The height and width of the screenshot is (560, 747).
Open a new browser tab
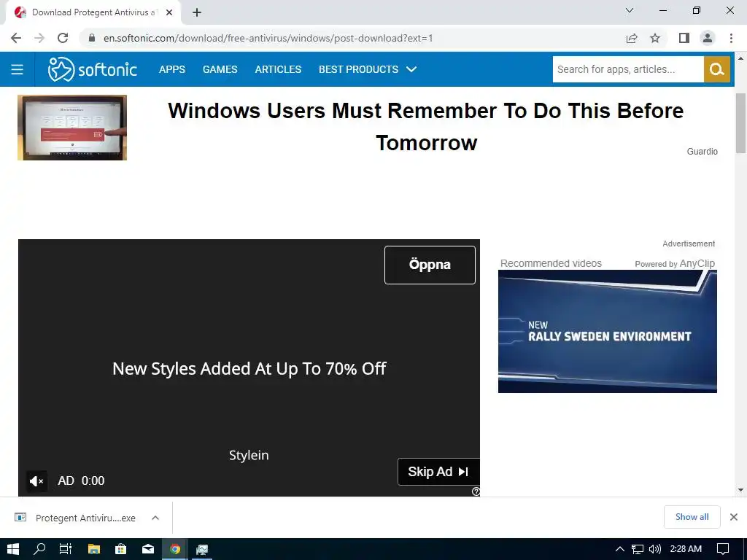(197, 12)
